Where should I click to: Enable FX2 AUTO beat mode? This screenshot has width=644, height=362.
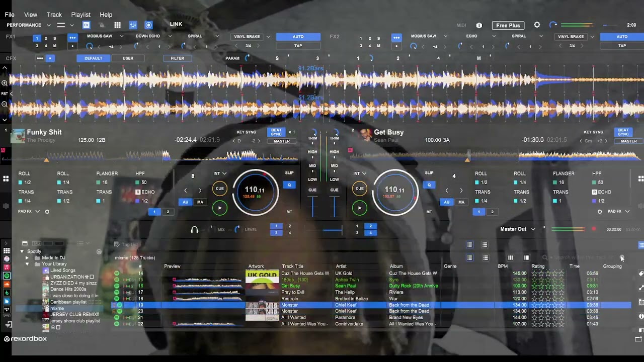[x=622, y=37]
